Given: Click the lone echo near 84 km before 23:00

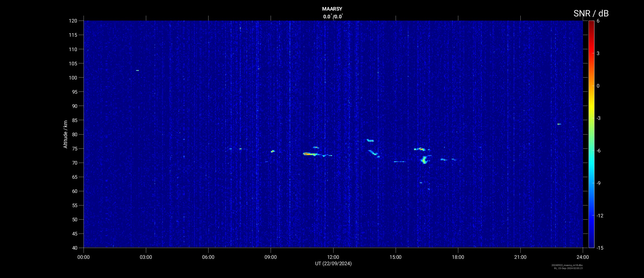Looking at the screenshot, I should (x=559, y=124).
